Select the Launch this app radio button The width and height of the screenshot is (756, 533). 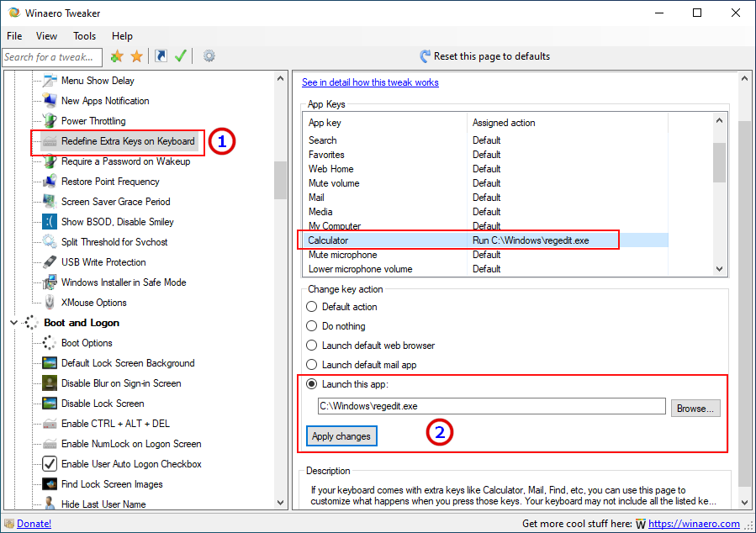pos(312,384)
